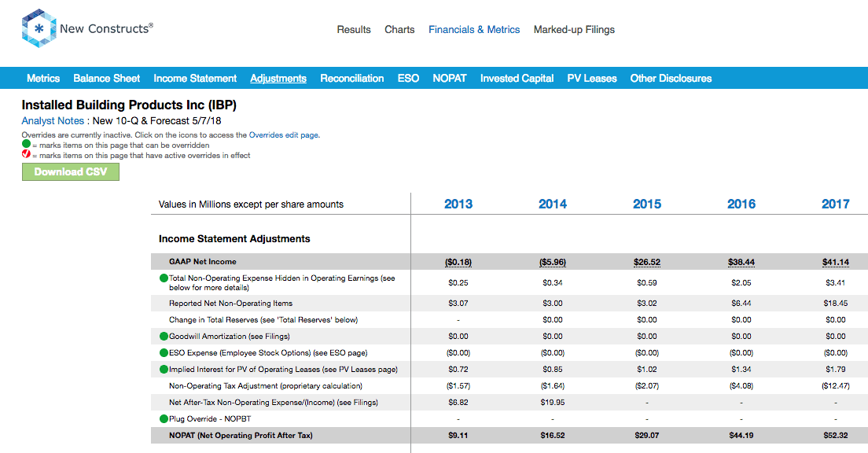The height and width of the screenshot is (453, 868).
Task: Click the GAAP Net Income row label
Action: click(203, 261)
